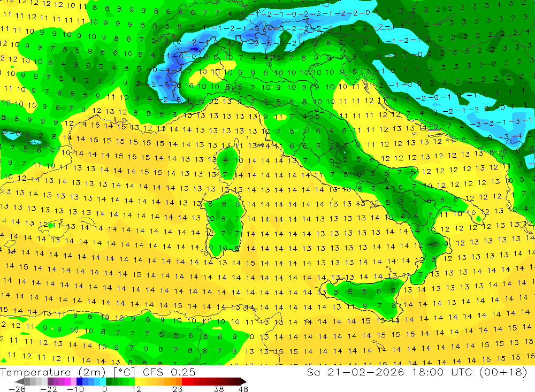The image size is (535, 392).
Task: Pick the gray arrow at legend's cold end
Action: (x=19, y=381)
